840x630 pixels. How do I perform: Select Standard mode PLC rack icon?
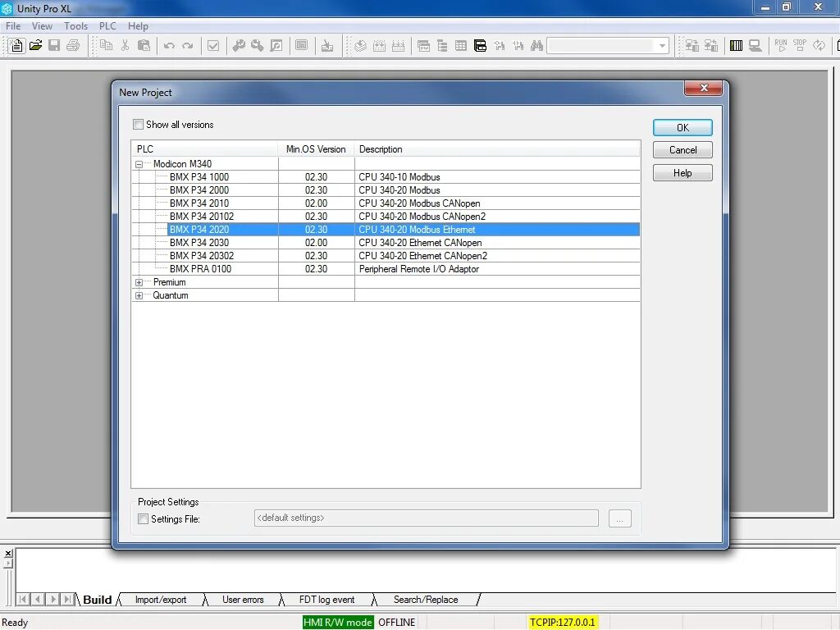(737, 46)
